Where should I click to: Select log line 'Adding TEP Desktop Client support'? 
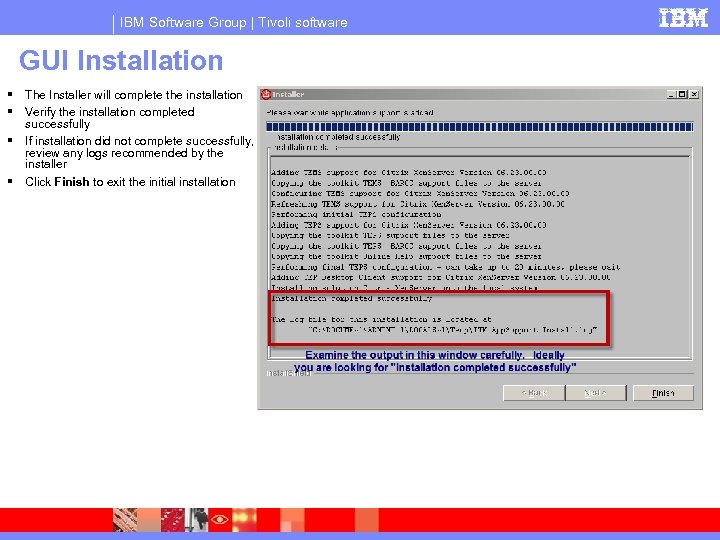tap(441, 277)
